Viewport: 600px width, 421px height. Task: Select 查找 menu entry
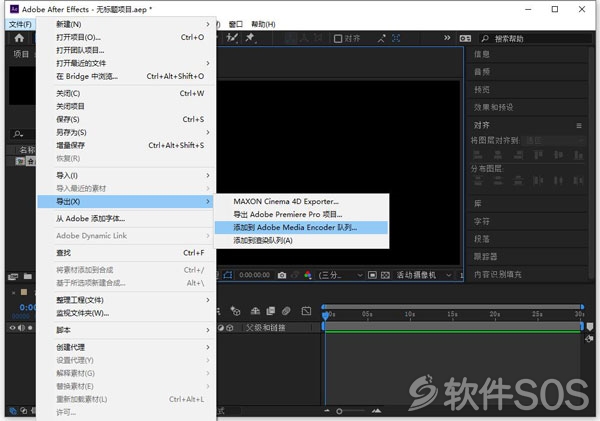point(126,253)
